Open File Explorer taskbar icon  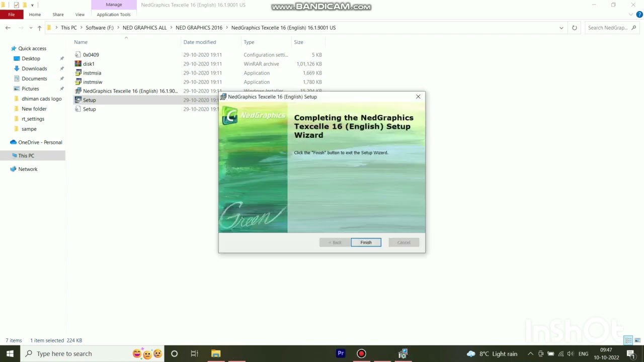click(x=216, y=353)
